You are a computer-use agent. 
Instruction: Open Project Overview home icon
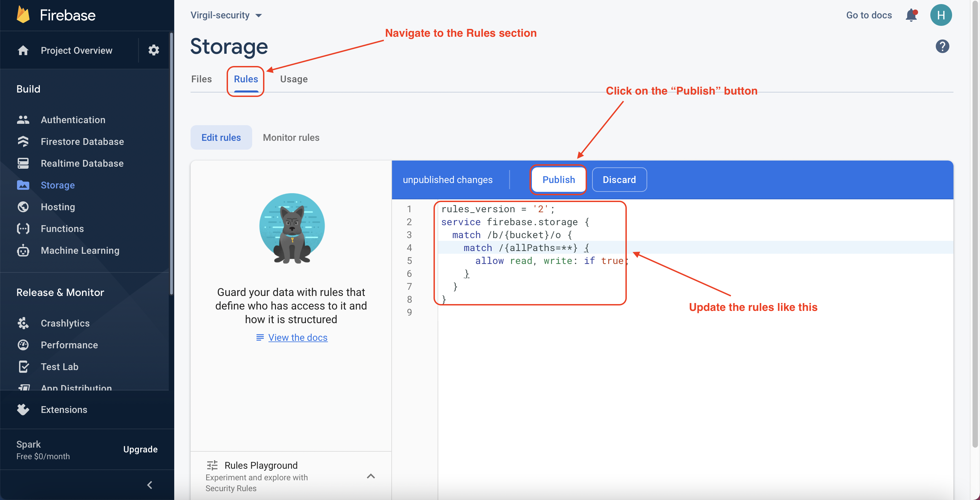(23, 50)
